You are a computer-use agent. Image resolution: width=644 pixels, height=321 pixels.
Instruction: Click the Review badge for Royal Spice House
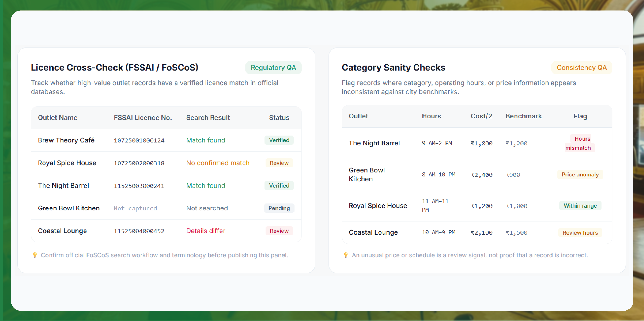(279, 163)
